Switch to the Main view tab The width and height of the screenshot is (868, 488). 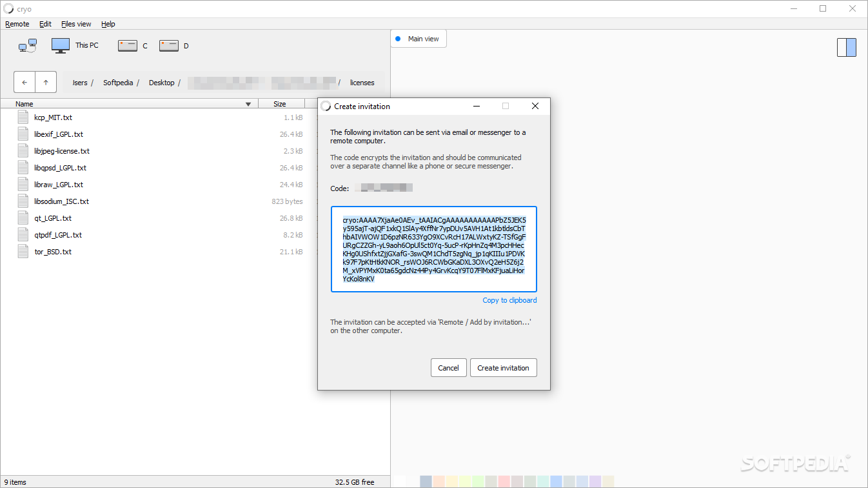[419, 39]
